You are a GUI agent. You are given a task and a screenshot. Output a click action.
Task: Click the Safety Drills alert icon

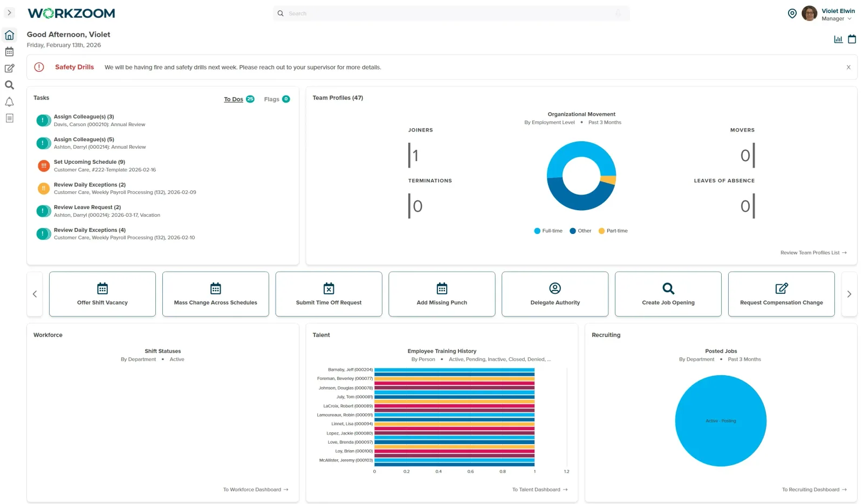coord(39,67)
